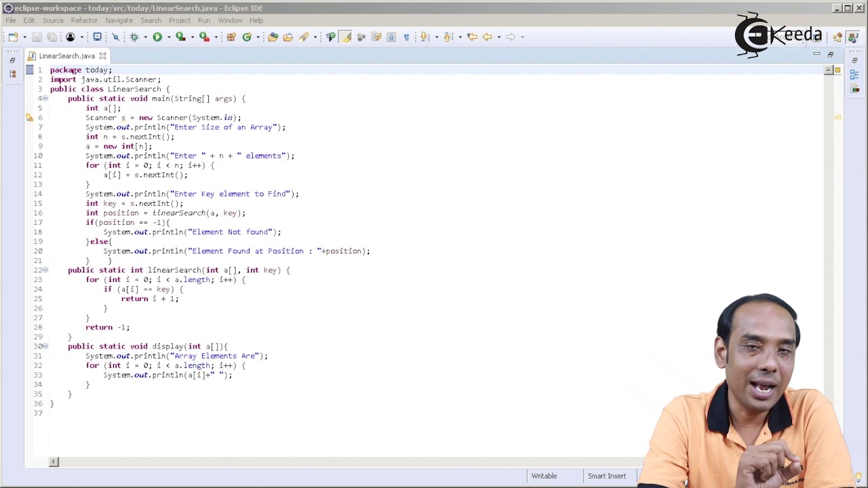Viewport: 868px width, 488px height.
Task: Open the Java perspective icon top right
Action: [x=853, y=37]
